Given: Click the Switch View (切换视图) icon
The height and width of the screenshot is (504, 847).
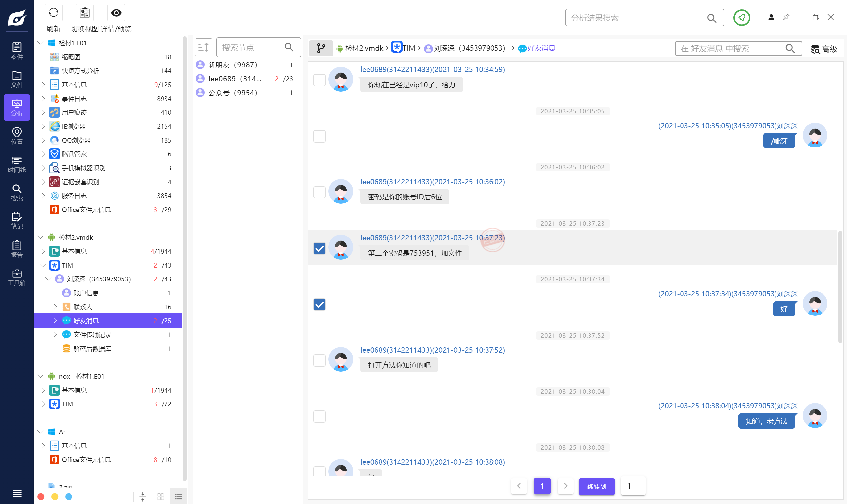Looking at the screenshot, I should pyautogui.click(x=85, y=13).
